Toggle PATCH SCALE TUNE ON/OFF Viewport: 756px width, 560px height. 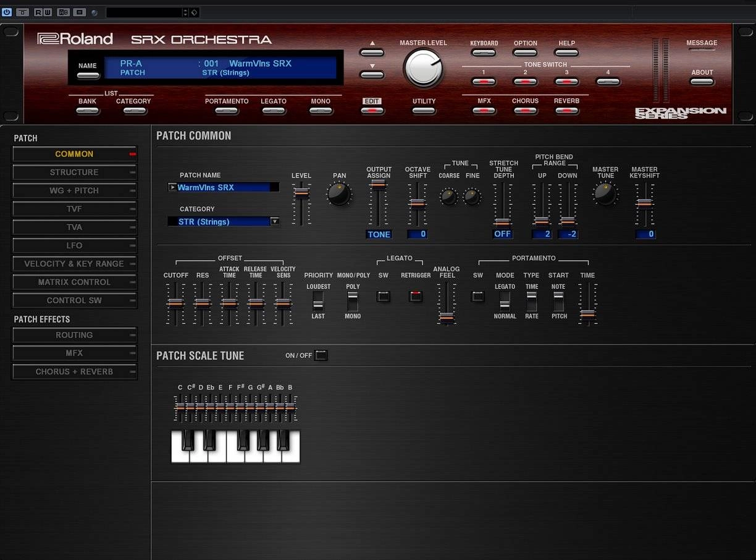[321, 355]
